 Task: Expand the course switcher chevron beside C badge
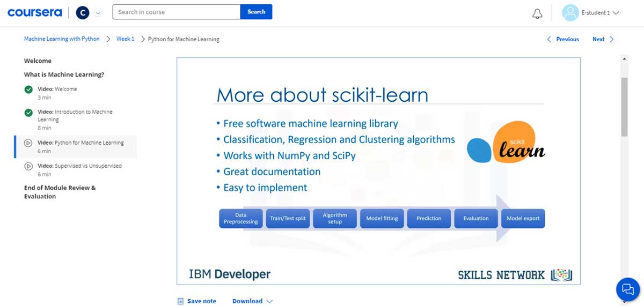coord(98,12)
